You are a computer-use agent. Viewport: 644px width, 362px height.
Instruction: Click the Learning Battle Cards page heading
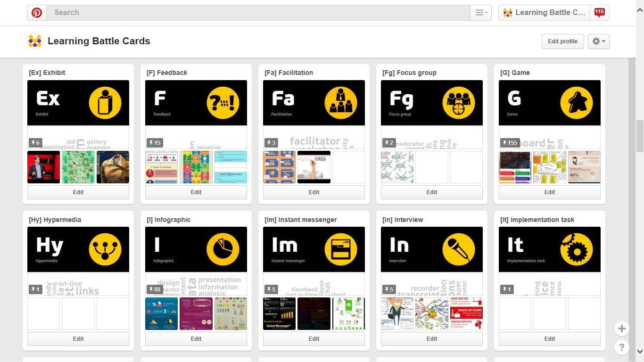(99, 41)
